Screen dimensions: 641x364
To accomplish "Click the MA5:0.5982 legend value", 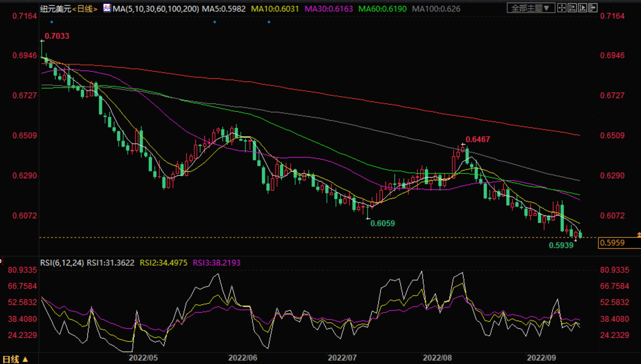I will click(x=224, y=9).
